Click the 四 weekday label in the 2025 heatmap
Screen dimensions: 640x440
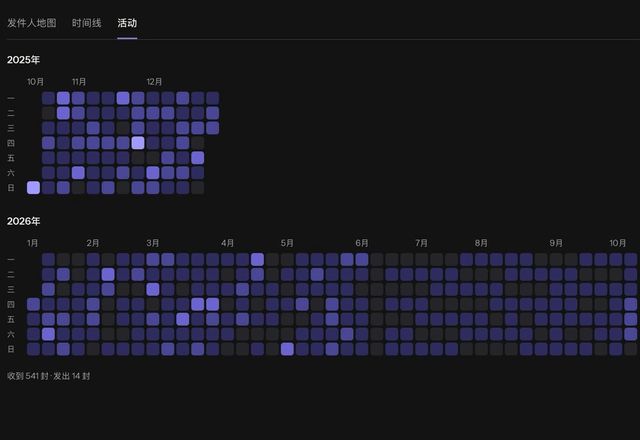pyautogui.click(x=11, y=143)
